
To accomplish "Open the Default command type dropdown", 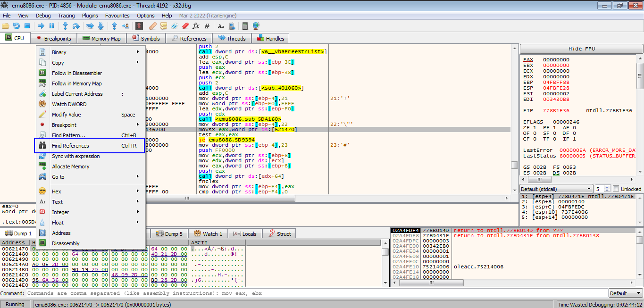I will pos(624,293).
